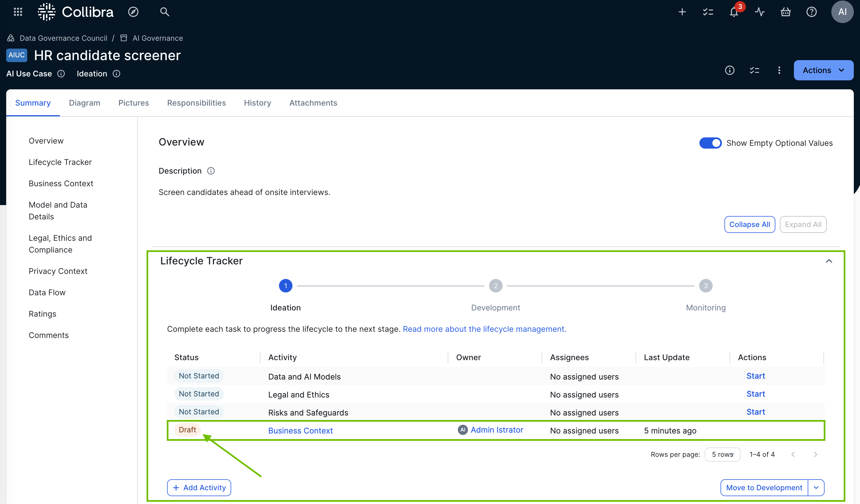Open the apps grid menu icon
Screen dimensions: 860x504
tap(18, 12)
